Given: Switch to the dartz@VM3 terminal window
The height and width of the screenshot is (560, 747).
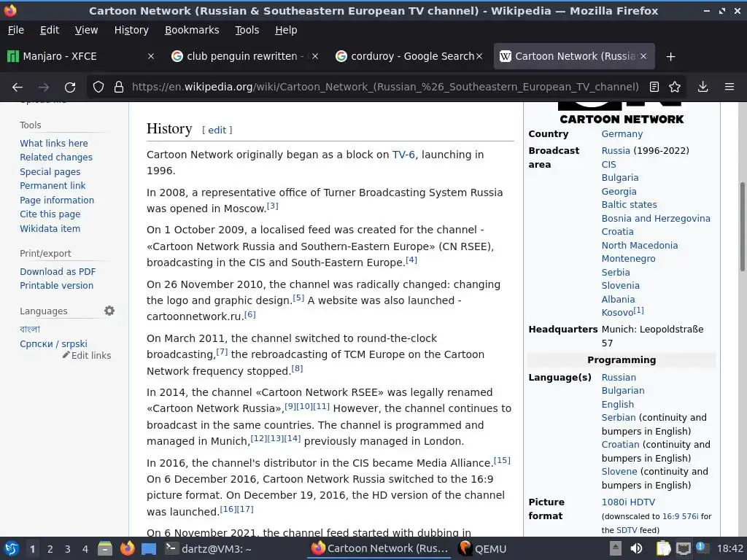Looking at the screenshot, I should [x=208, y=548].
